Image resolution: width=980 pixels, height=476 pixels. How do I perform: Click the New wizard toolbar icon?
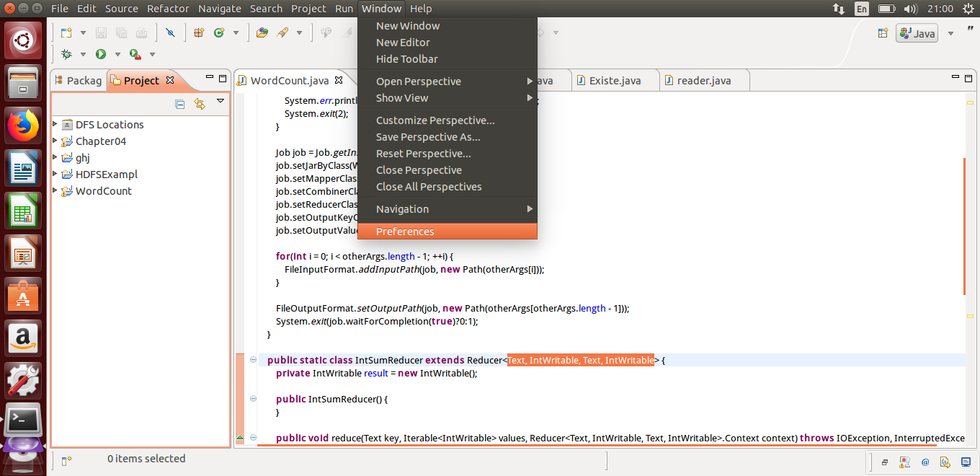click(66, 32)
